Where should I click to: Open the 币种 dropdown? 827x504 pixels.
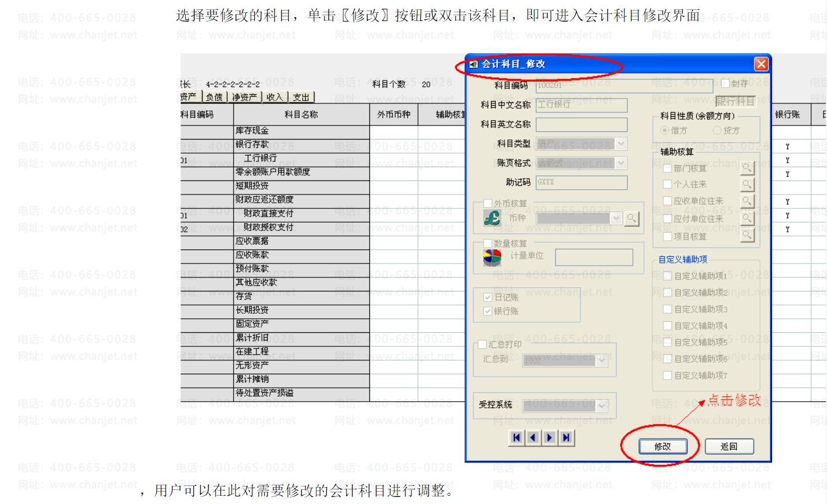click(616, 218)
